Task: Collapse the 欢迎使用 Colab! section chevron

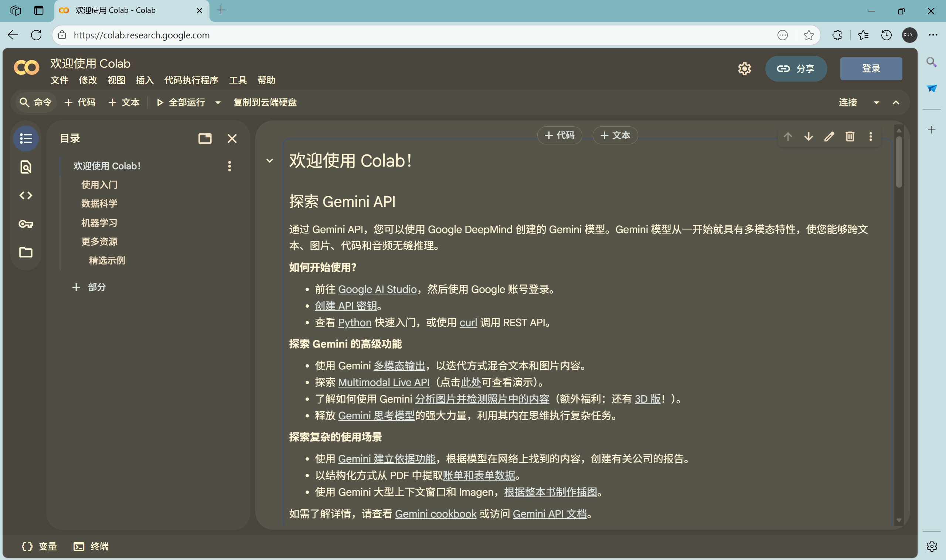Action: 269,161
